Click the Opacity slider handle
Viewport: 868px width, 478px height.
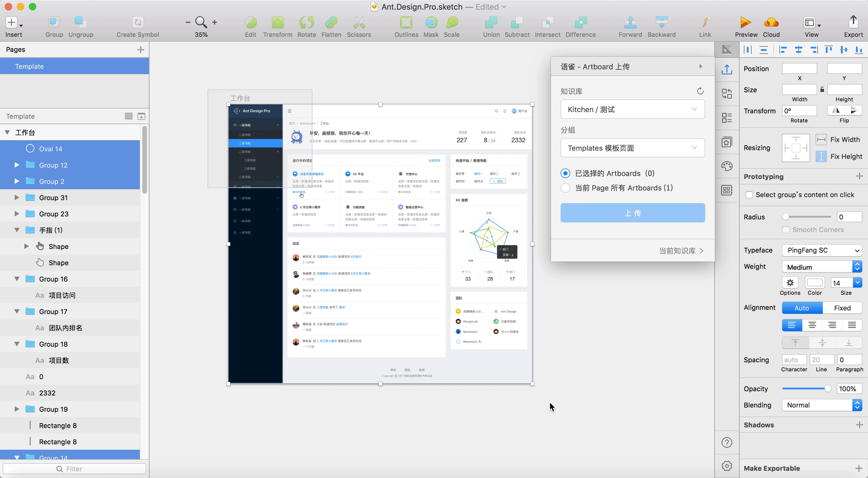point(828,389)
